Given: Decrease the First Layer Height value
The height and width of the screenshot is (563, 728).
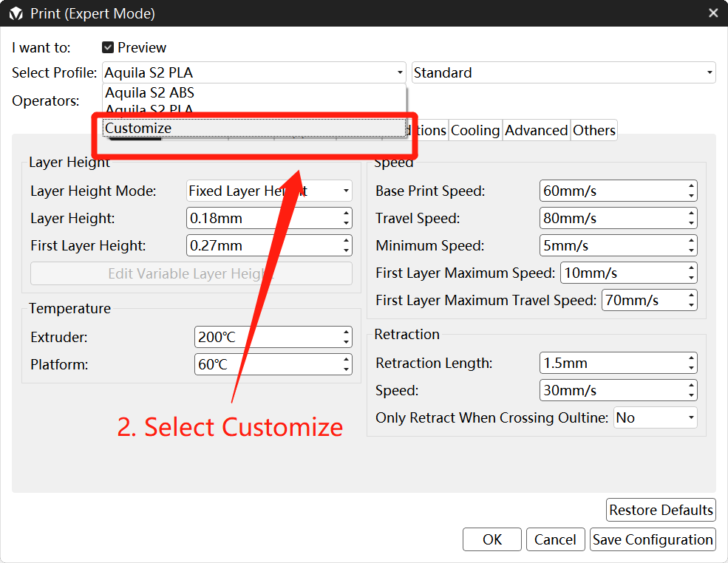Looking at the screenshot, I should click(347, 250).
